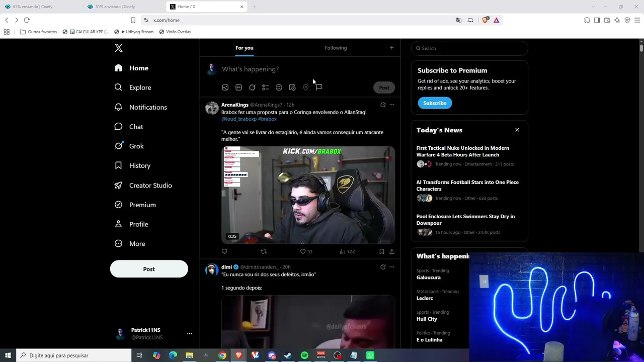Play the KICK.COM/BRABOX video

[308, 195]
